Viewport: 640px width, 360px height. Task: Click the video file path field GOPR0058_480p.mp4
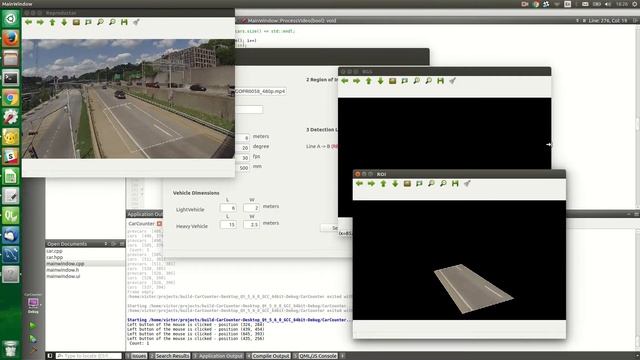click(260, 91)
